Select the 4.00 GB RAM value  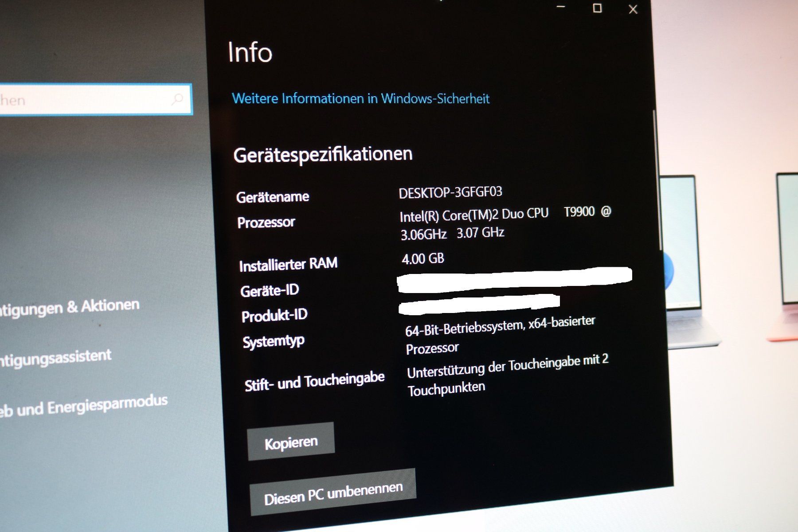click(423, 258)
